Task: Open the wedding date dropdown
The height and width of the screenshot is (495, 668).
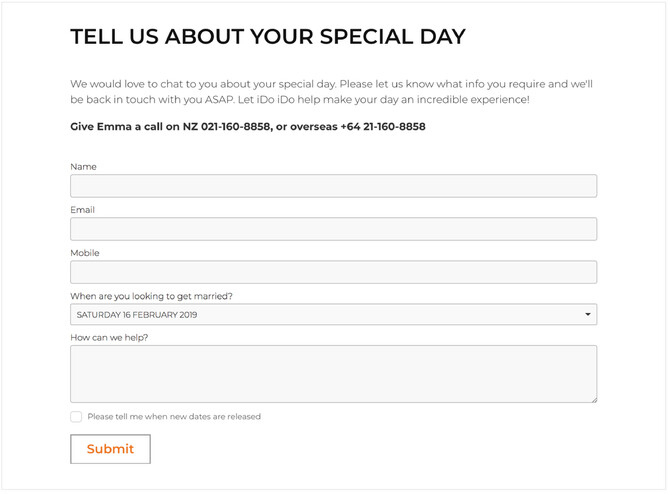Action: click(333, 314)
